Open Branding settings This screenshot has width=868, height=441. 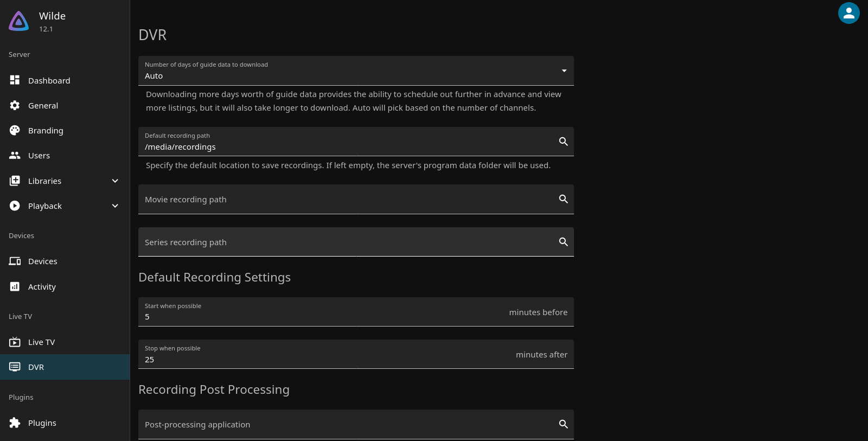click(x=65, y=130)
